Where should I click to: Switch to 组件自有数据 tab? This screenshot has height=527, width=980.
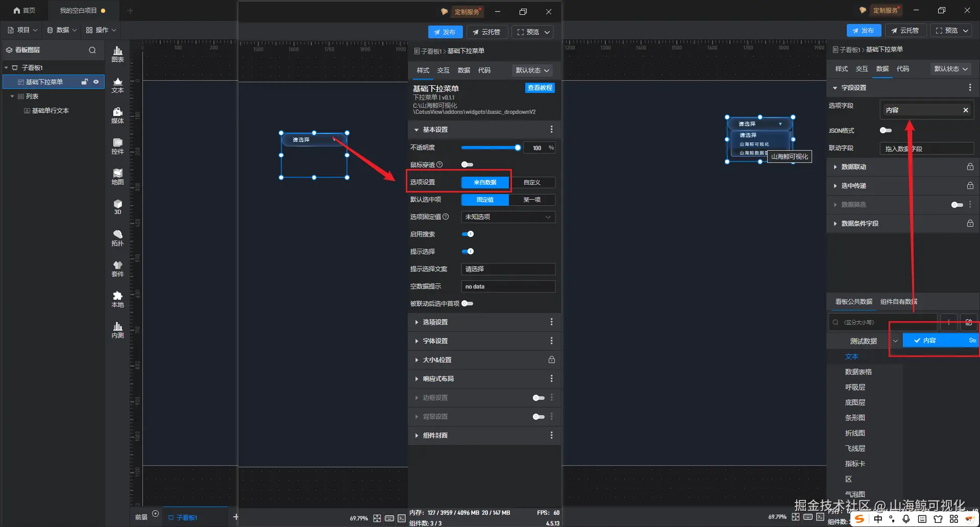pos(898,302)
